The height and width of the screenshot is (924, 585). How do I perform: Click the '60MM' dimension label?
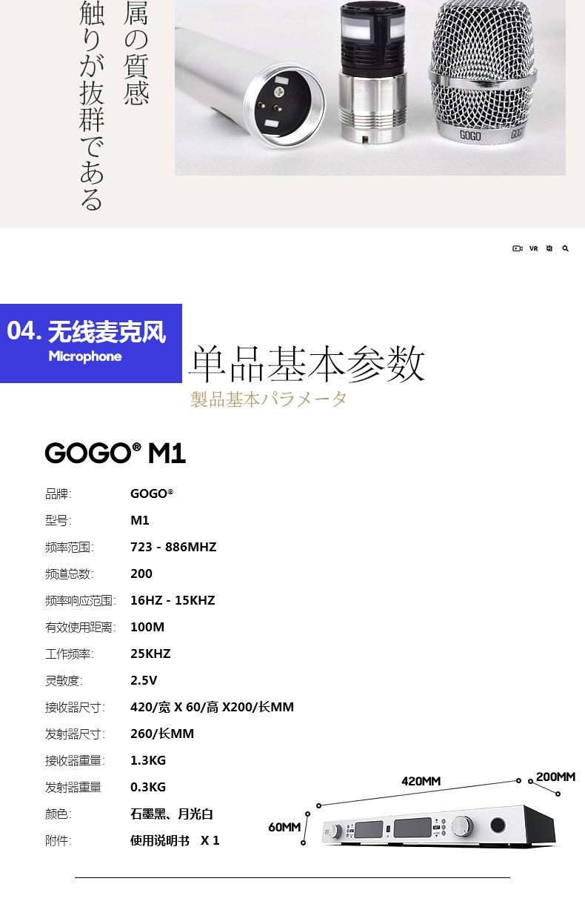click(x=284, y=826)
